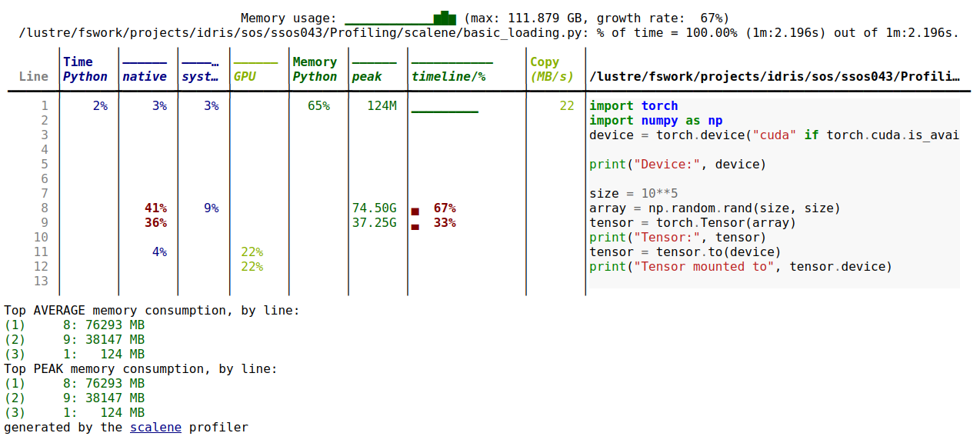Select the 37.25G peak memory value
Viewport: 980px width, 443px height.
(x=374, y=222)
